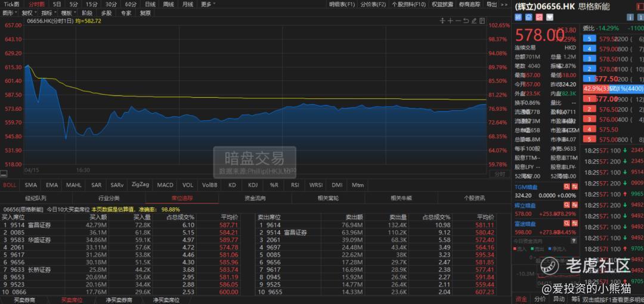The height and width of the screenshot is (304, 644).
Task: Open 指标 dropdown menu
Action: 48,13
